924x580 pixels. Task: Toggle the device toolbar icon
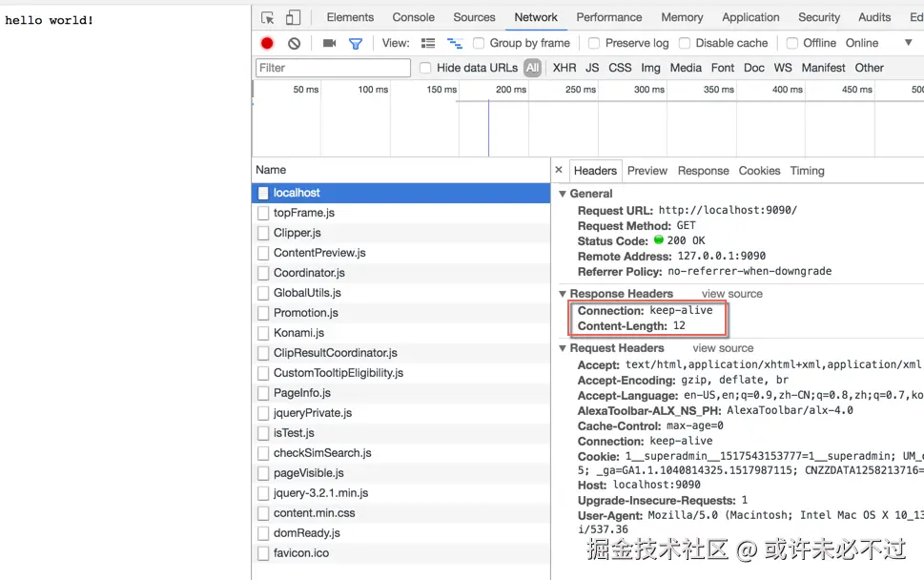[293, 18]
